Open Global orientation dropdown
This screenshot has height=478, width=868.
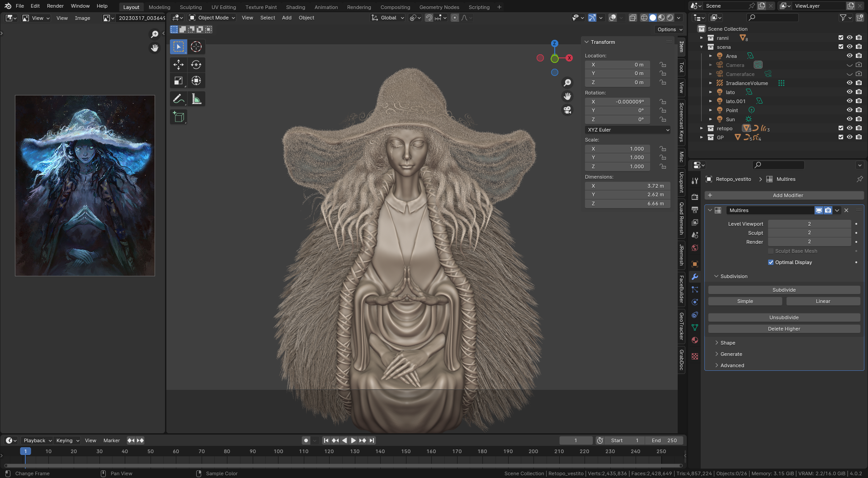tap(388, 18)
